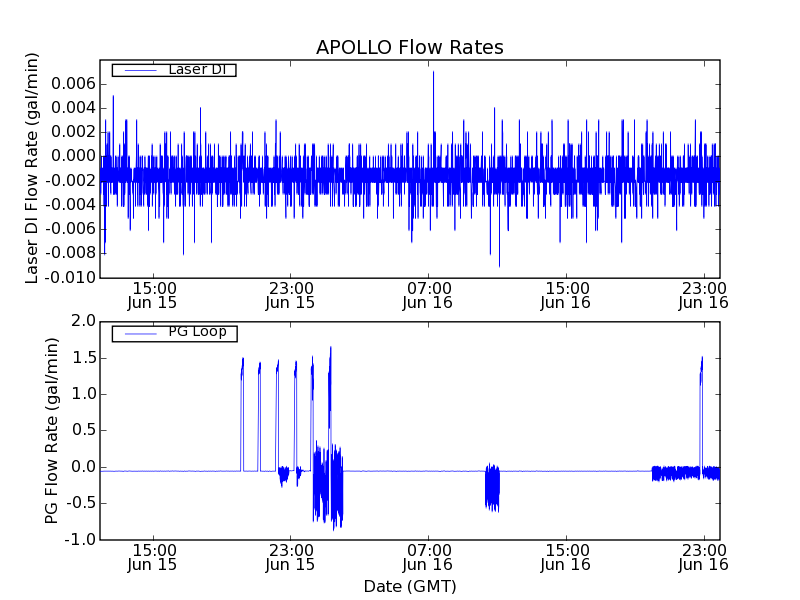Click the PG Loop noise burst after 07:00 Jun 16
This screenshot has height=600, width=800.
tap(491, 487)
